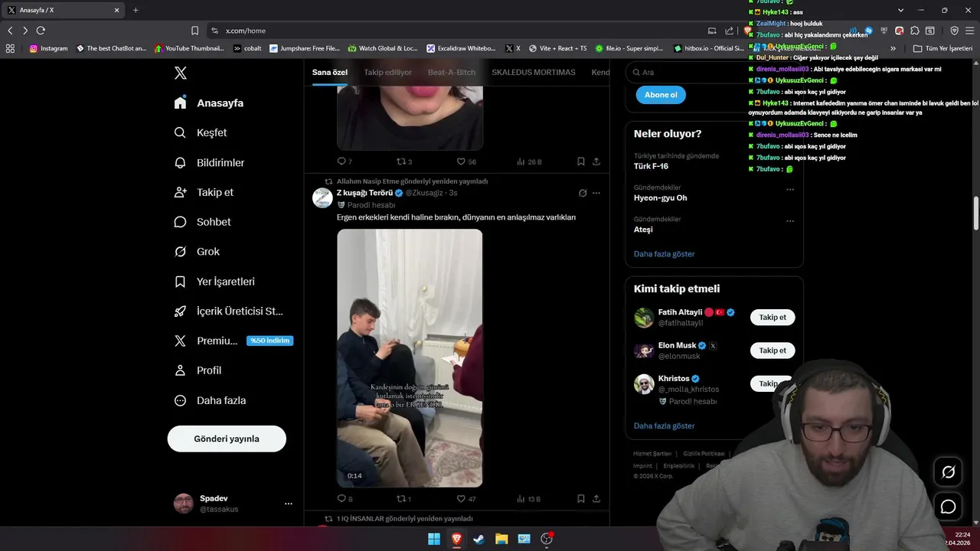Open Premium in sidebar
Viewport: 980px width, 551px height.
234,341
